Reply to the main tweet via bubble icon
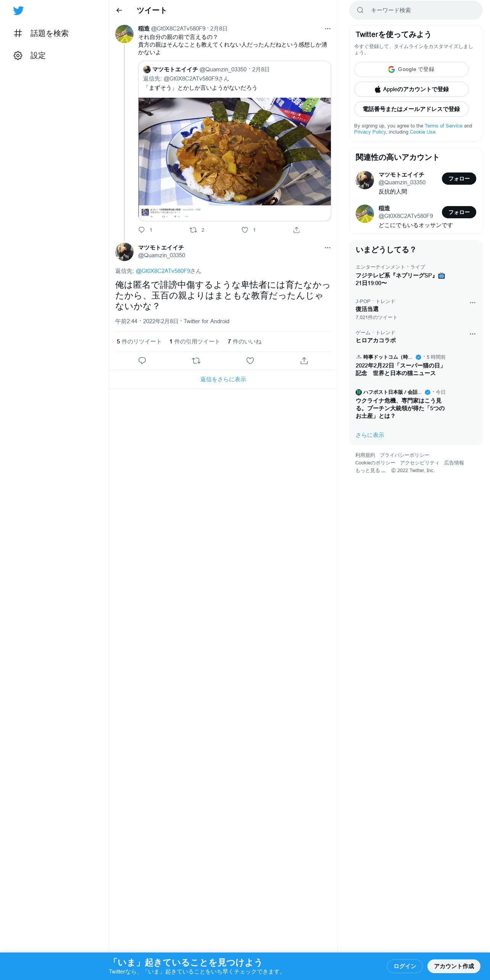The image size is (490, 980). click(x=142, y=361)
